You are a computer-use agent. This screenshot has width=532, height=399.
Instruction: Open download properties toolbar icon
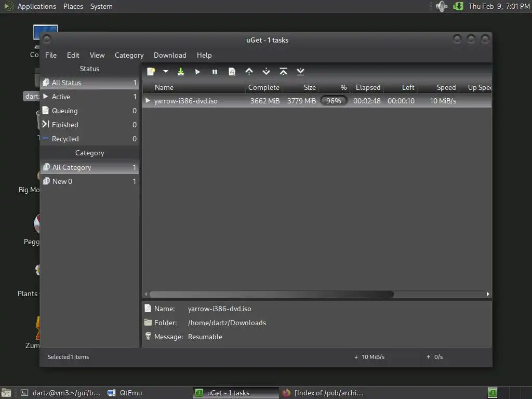tap(232, 72)
